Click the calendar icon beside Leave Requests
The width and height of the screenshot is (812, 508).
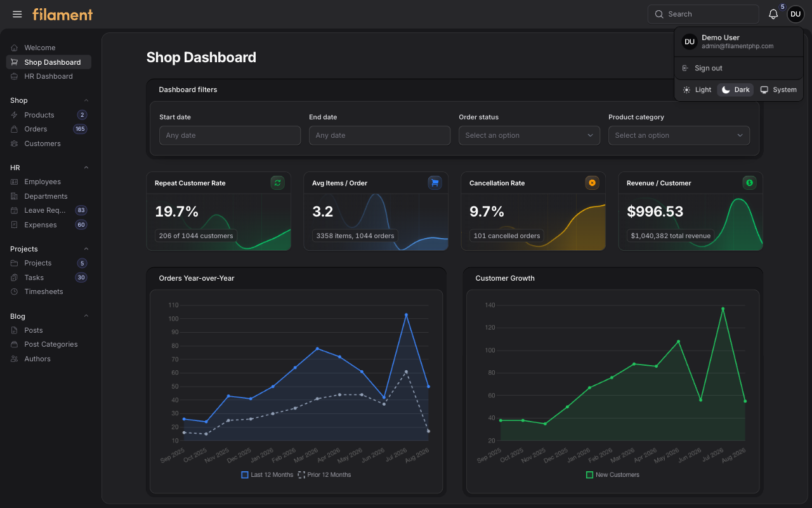[x=15, y=210]
